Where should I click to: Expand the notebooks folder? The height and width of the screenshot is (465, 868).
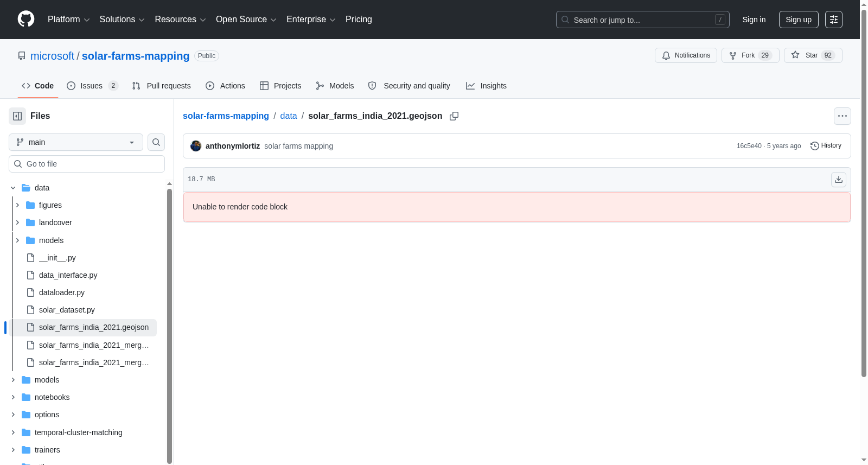click(x=13, y=397)
